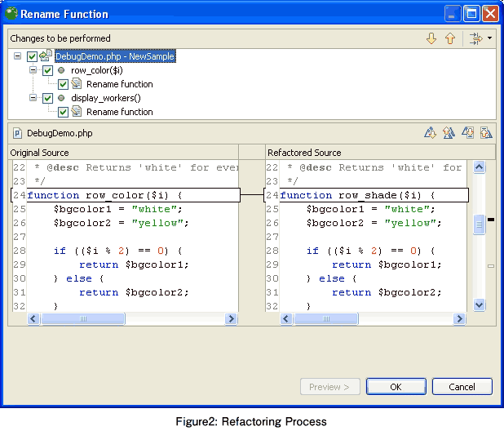
Task: Click DebugDemo.php compare pane title
Action: [60, 133]
